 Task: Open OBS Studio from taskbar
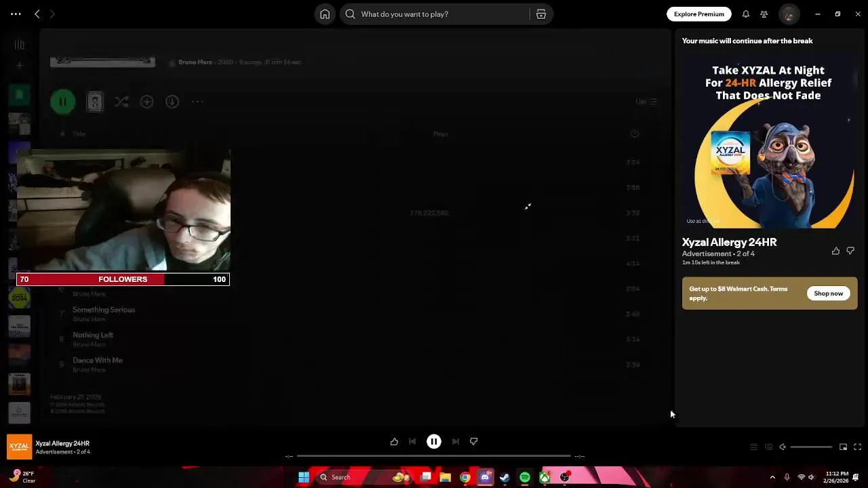564,477
